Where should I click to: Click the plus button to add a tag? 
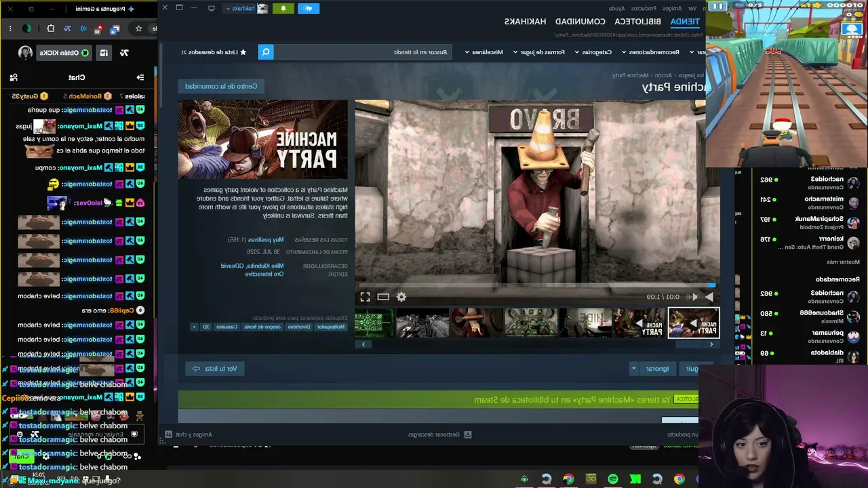click(x=194, y=327)
